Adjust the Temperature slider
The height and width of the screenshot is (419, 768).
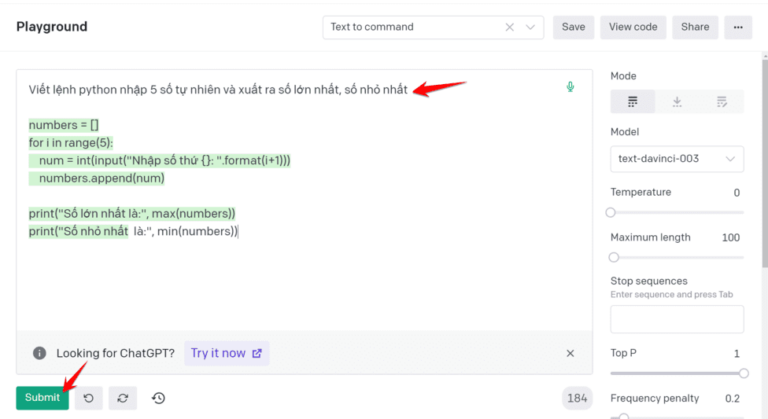coord(611,212)
